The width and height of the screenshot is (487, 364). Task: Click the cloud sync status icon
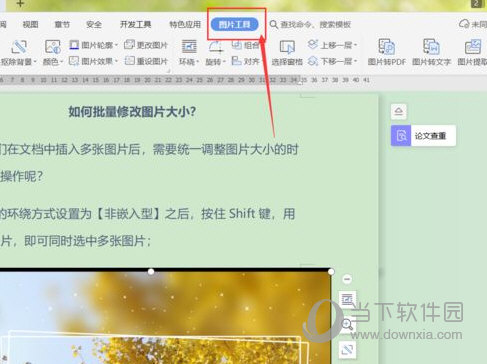464,24
